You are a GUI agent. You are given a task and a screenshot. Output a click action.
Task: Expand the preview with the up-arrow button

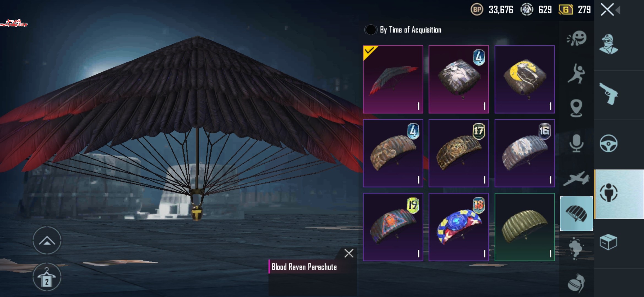(47, 241)
